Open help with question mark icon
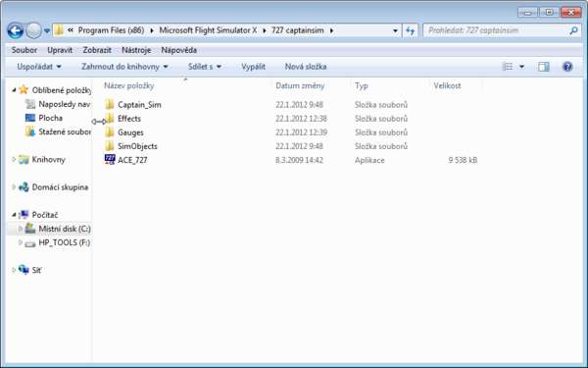Image resolution: width=588 pixels, height=368 pixels. [567, 67]
